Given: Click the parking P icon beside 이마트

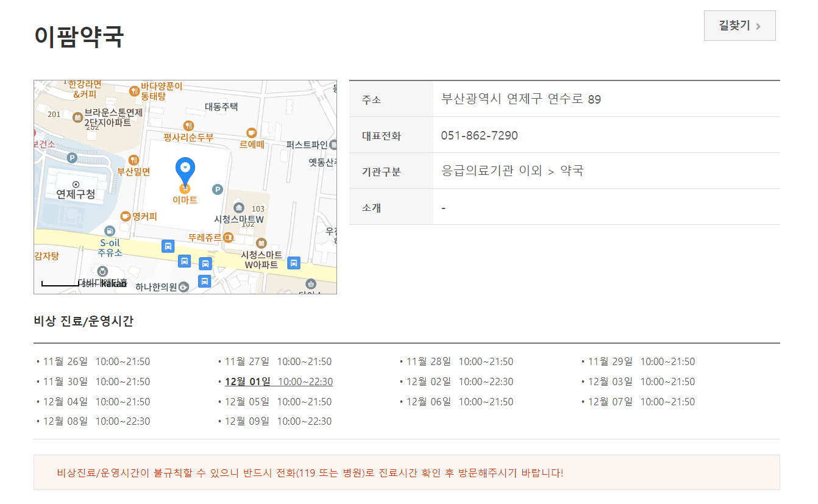Looking at the screenshot, I should tap(218, 190).
